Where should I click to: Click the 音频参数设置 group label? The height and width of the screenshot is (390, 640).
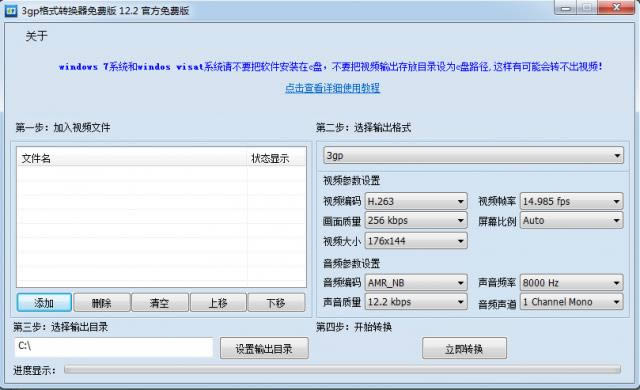(351, 263)
